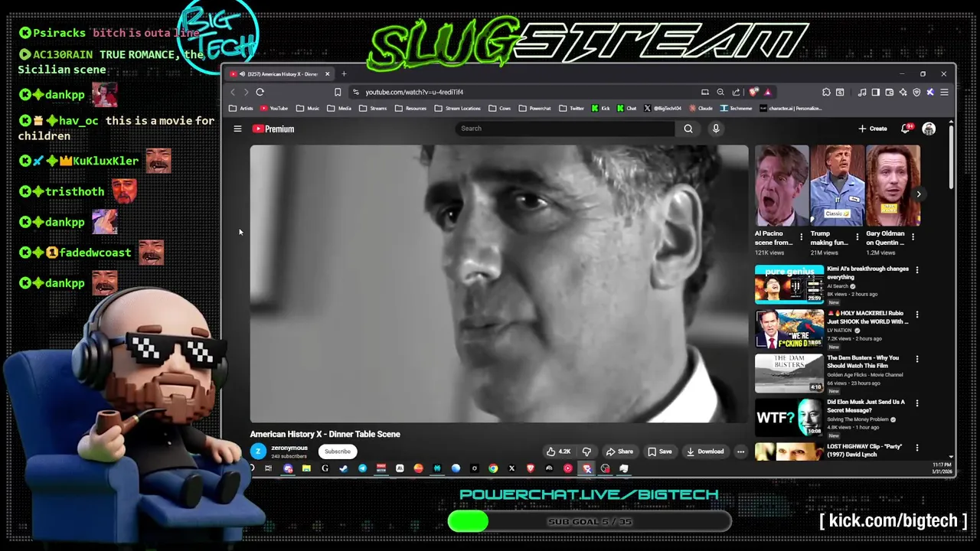Open Steam from the taskbar
The height and width of the screenshot is (551, 980).
343,468
